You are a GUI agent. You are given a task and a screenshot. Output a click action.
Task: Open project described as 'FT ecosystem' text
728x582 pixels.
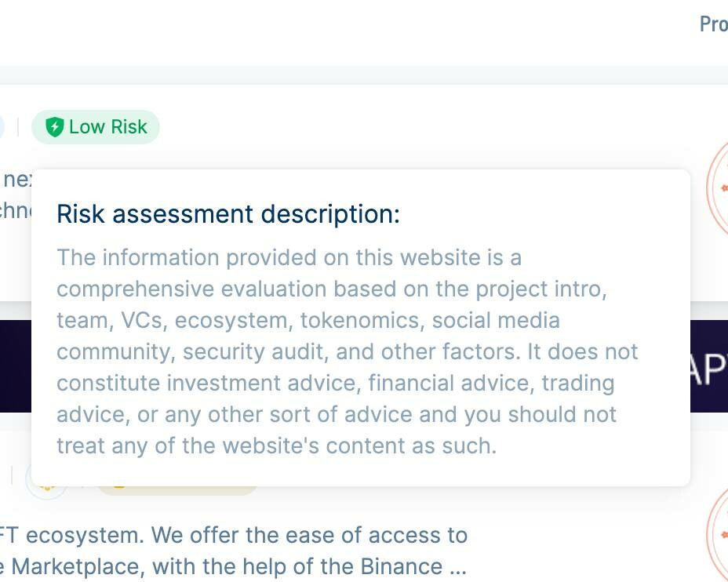(x=234, y=535)
